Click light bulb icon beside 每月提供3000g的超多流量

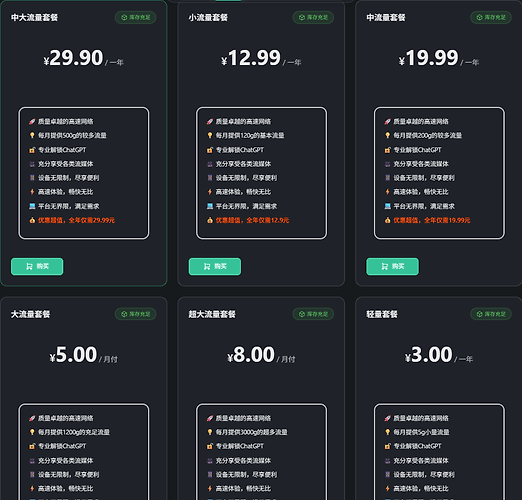(x=210, y=432)
